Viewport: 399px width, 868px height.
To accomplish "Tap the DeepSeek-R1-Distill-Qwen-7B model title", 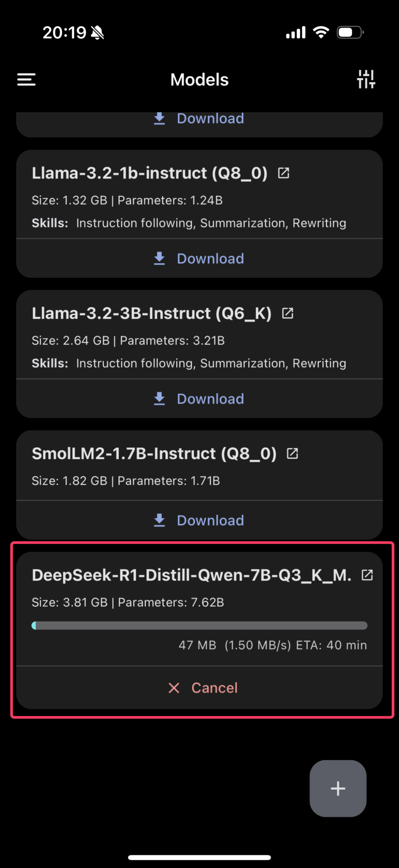I will 191,575.
